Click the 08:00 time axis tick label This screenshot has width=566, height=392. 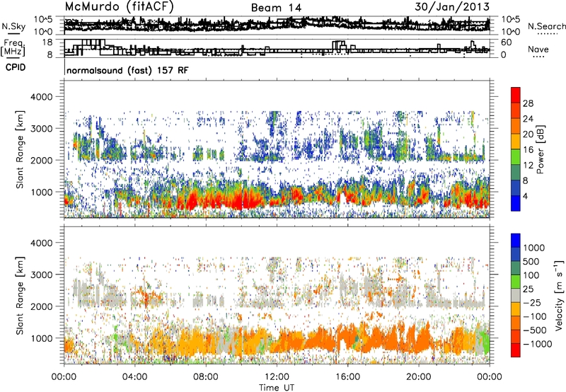pos(206,377)
